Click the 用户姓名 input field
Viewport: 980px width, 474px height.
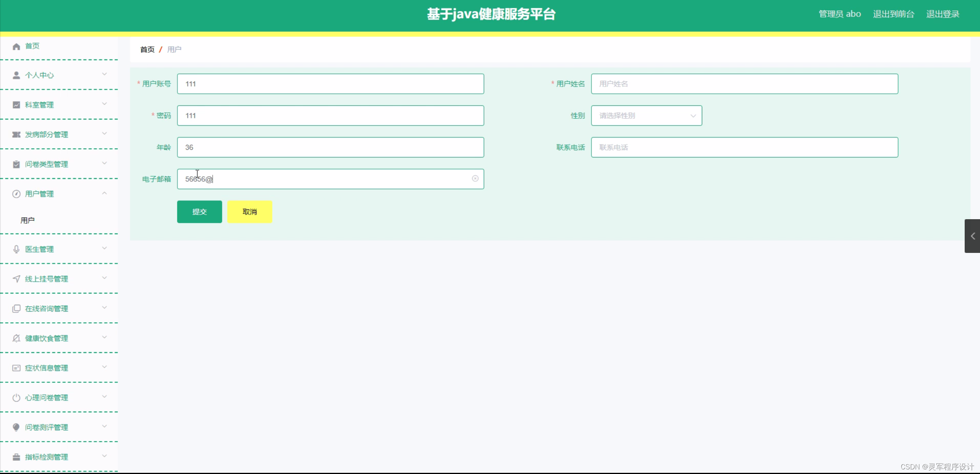click(x=745, y=84)
